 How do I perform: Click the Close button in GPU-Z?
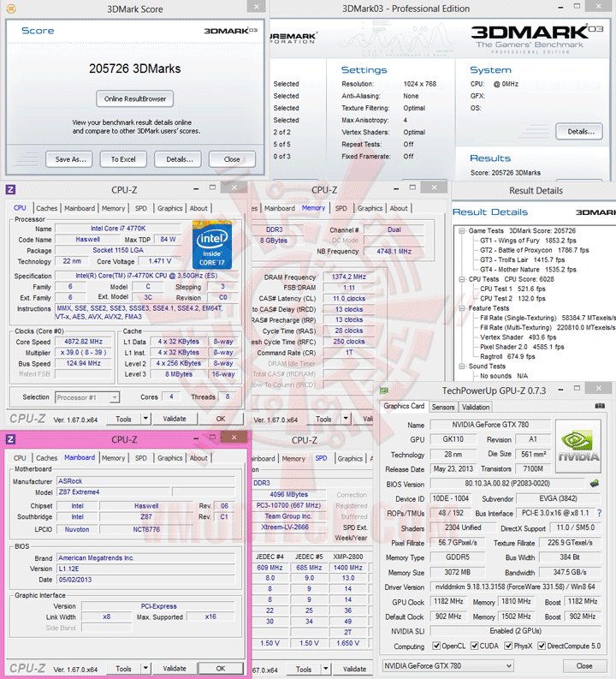pos(583,665)
